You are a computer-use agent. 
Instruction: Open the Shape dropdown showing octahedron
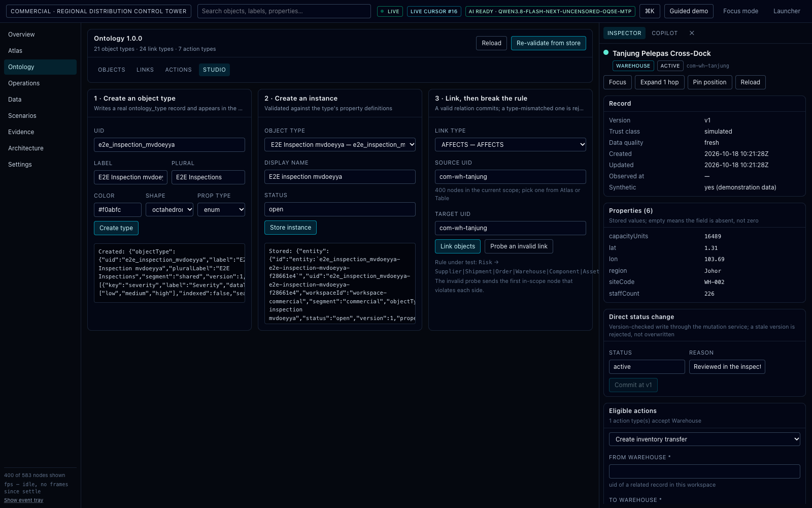[170, 210]
